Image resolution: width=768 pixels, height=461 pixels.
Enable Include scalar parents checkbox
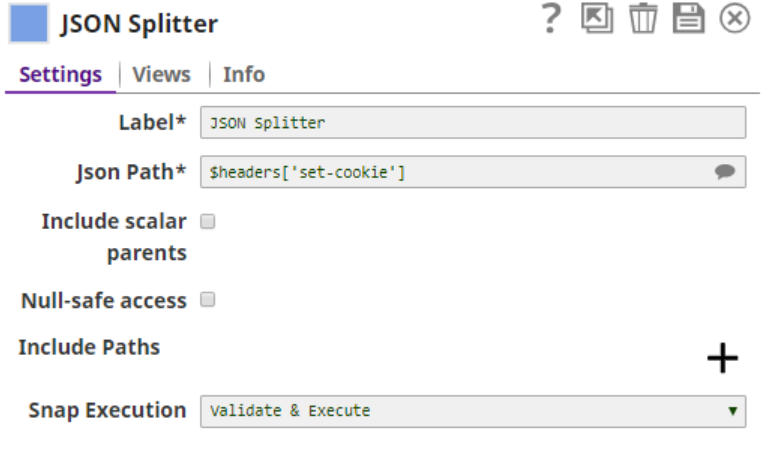(208, 221)
